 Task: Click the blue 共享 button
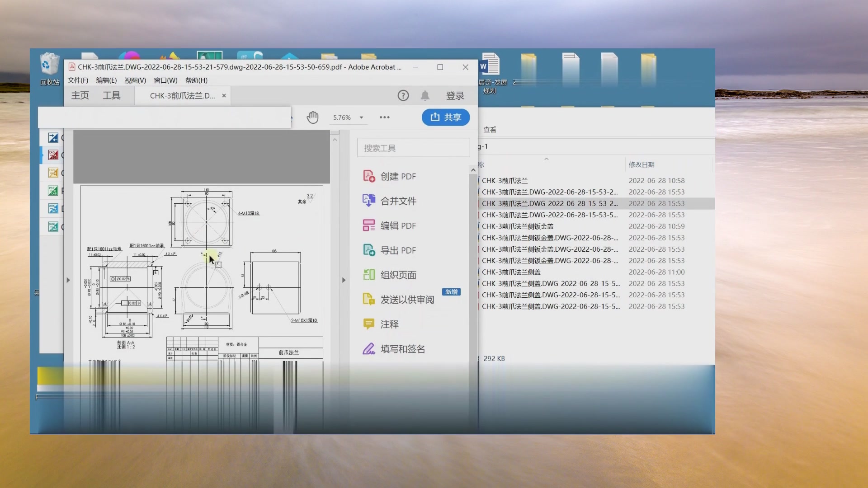coord(445,117)
